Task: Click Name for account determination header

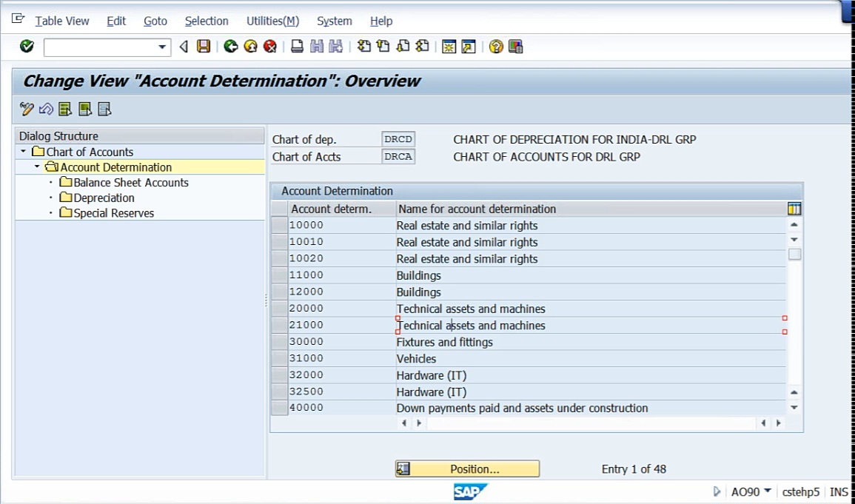Action: (591, 209)
